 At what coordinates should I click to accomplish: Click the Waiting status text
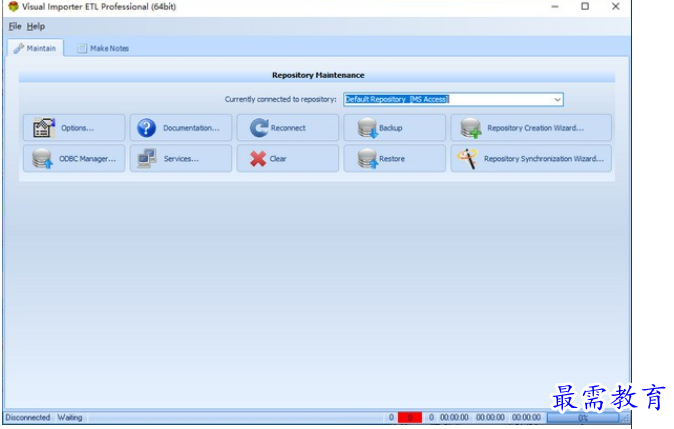(70, 417)
